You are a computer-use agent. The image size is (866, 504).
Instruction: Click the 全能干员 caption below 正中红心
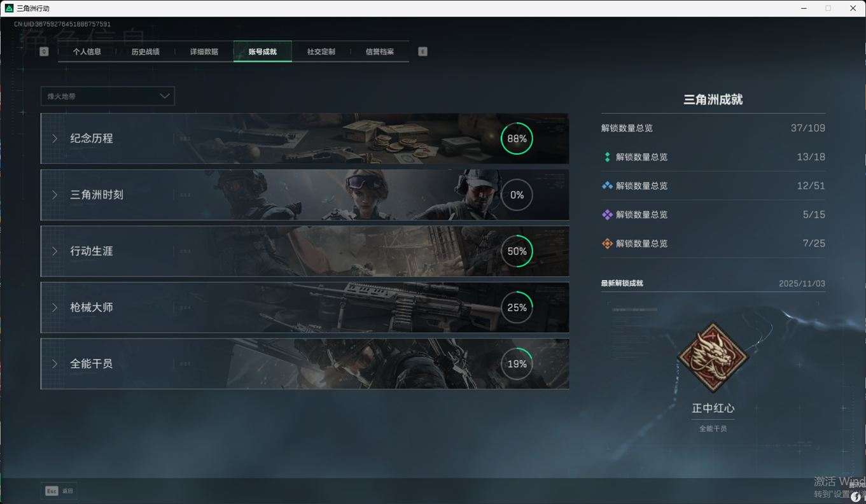pos(713,429)
